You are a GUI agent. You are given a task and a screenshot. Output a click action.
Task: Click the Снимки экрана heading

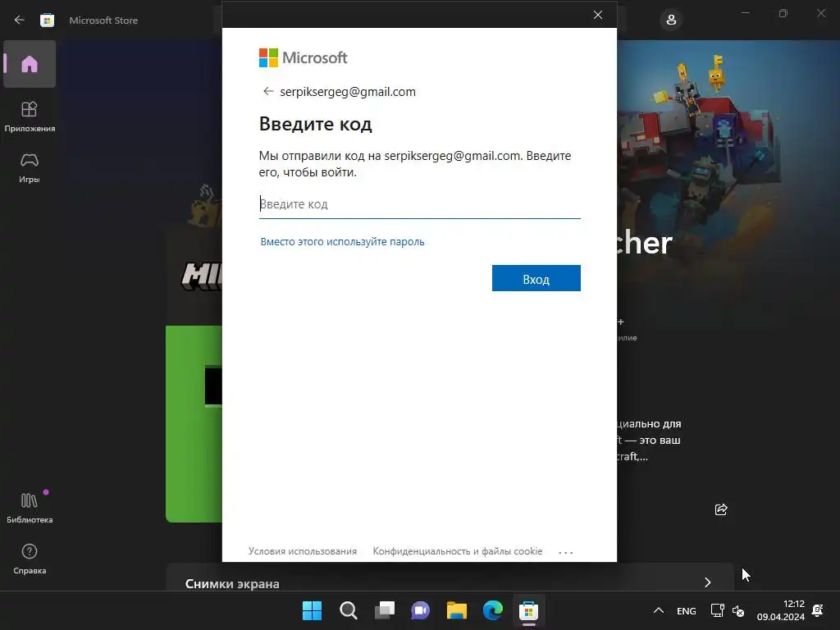232,583
